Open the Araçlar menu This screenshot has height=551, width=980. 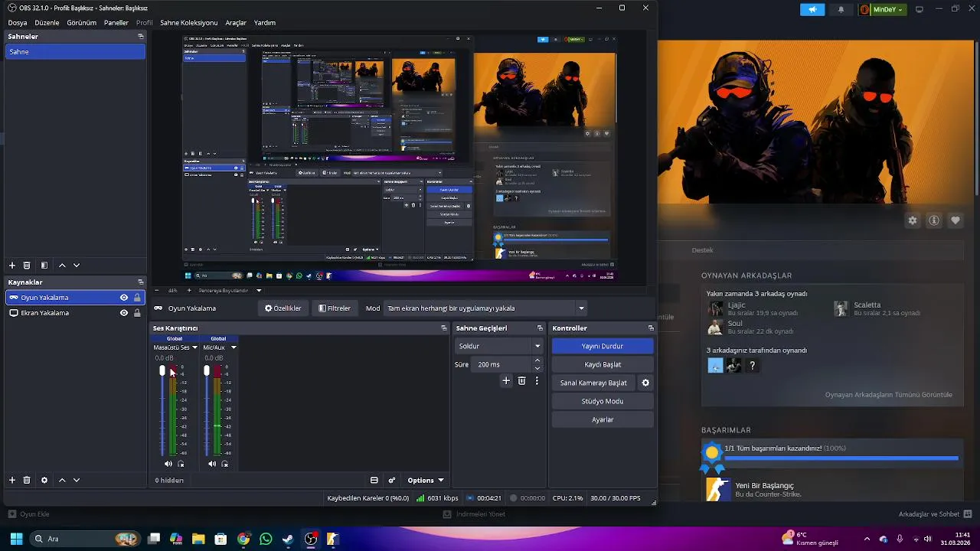[x=236, y=23]
